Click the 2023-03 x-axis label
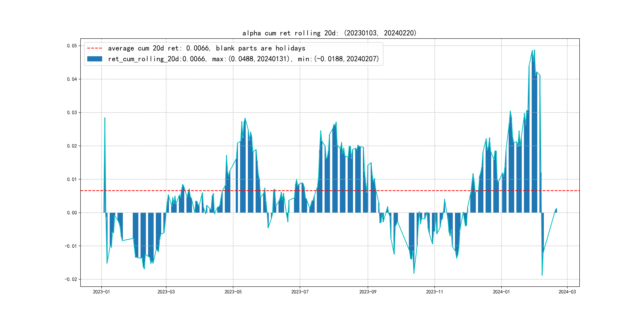 point(166,292)
